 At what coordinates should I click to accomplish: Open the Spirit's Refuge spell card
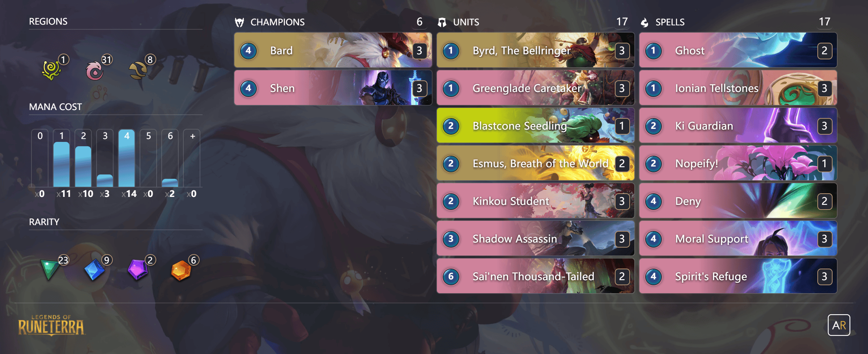point(738,276)
